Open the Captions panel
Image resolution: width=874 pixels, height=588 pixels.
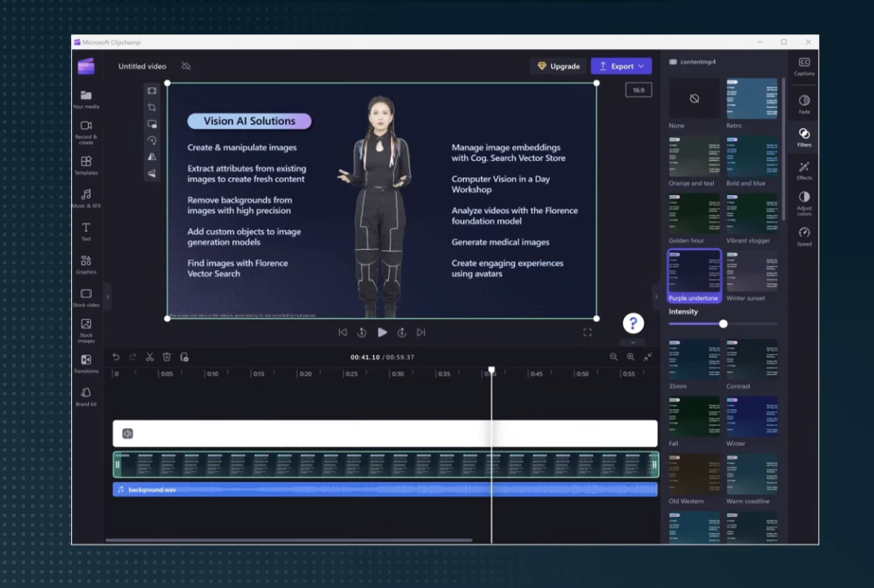click(x=804, y=65)
